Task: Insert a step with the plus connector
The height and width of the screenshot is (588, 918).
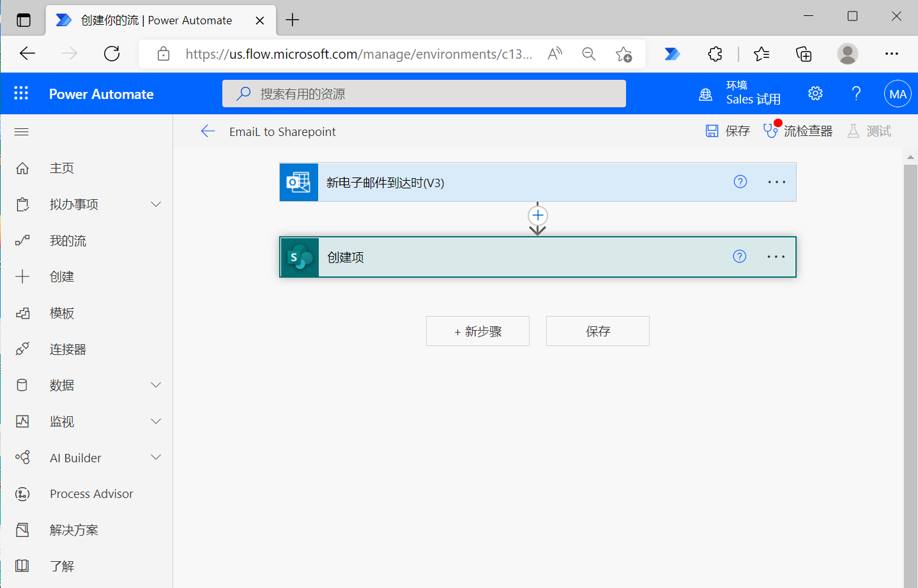Action: (x=538, y=215)
